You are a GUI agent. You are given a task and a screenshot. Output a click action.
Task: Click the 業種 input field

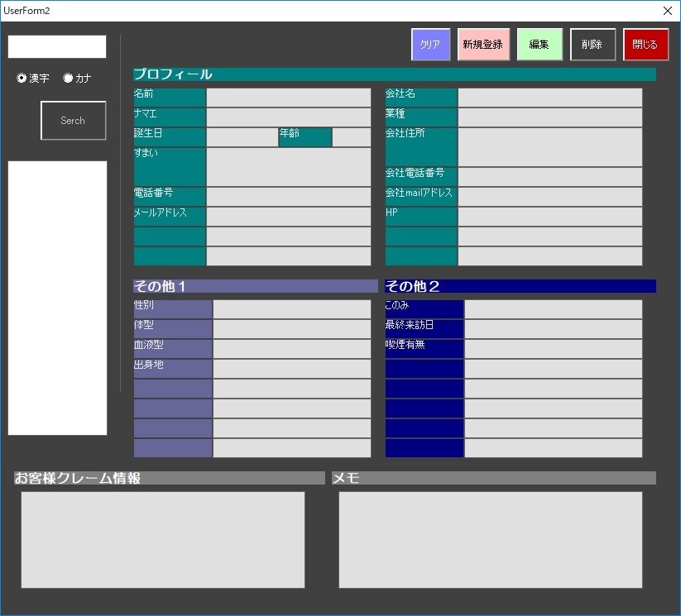click(x=549, y=117)
